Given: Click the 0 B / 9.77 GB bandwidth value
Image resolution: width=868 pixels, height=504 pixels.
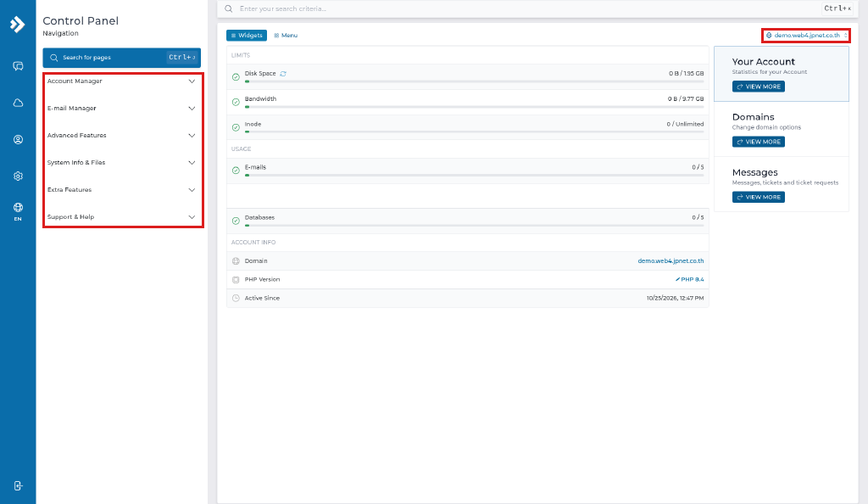Looking at the screenshot, I should pyautogui.click(x=685, y=99).
